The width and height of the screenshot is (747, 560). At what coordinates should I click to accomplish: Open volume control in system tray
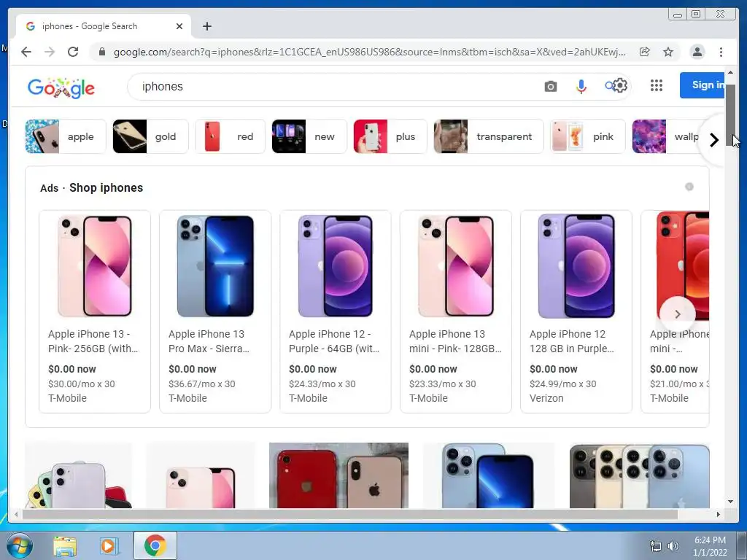[x=673, y=545]
